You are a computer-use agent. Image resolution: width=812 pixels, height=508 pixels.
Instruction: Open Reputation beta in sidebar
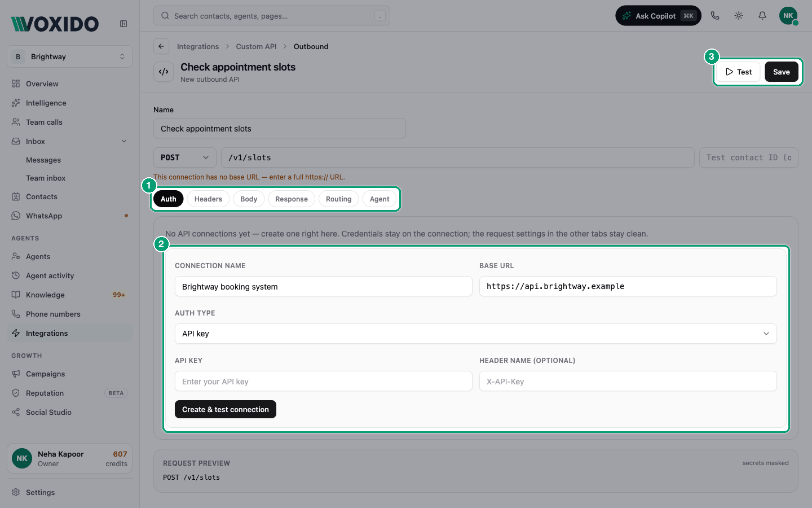[69, 393]
